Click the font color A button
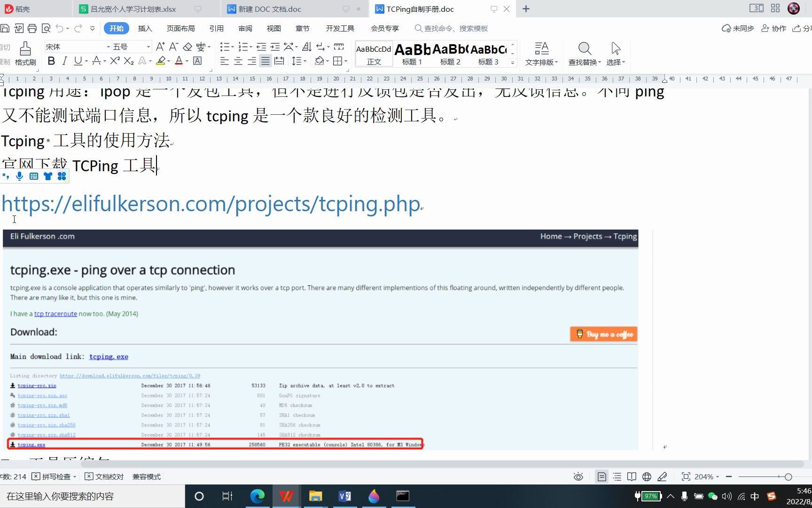The height and width of the screenshot is (508, 812). point(179,61)
